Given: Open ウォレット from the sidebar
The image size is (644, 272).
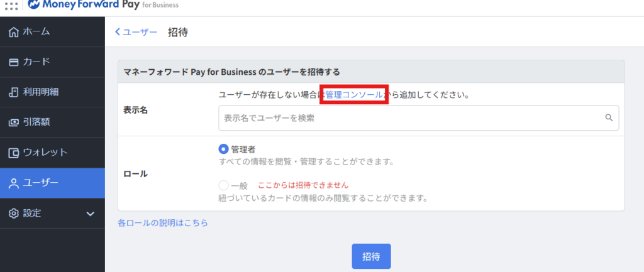Looking at the screenshot, I should 45,153.
